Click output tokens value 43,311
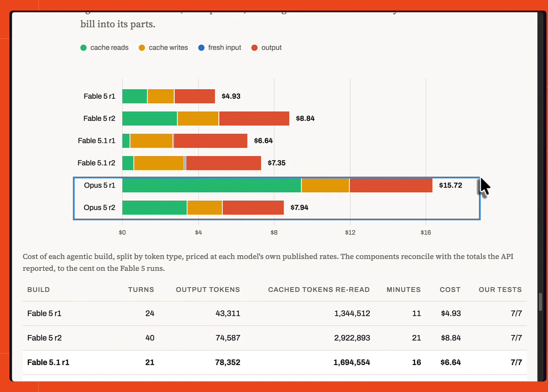This screenshot has height=392, width=548. pyautogui.click(x=228, y=313)
